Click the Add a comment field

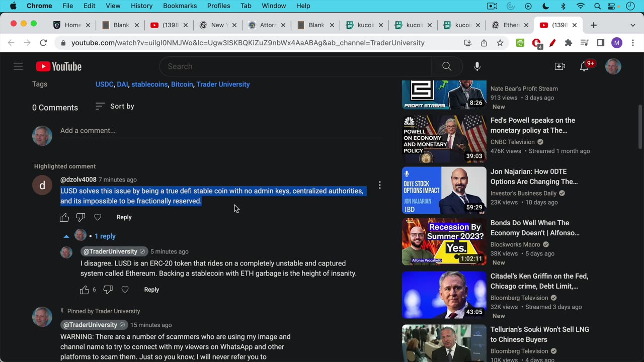(x=221, y=131)
